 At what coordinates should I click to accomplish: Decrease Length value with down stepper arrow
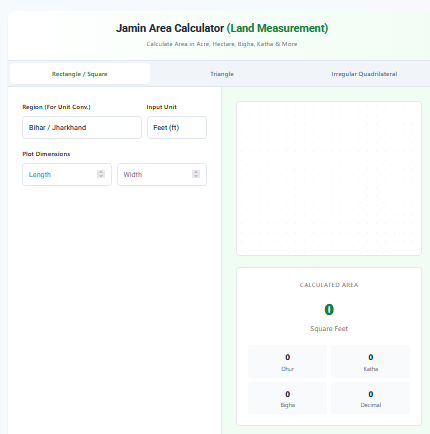(x=101, y=176)
